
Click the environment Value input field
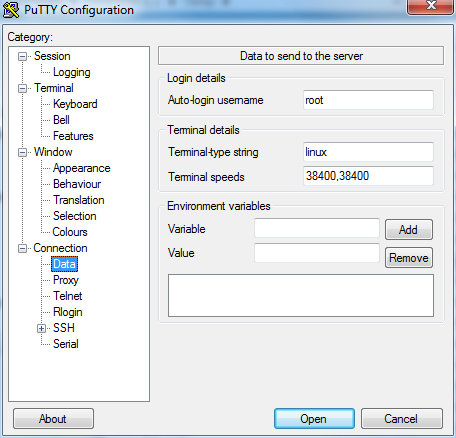coord(317,253)
